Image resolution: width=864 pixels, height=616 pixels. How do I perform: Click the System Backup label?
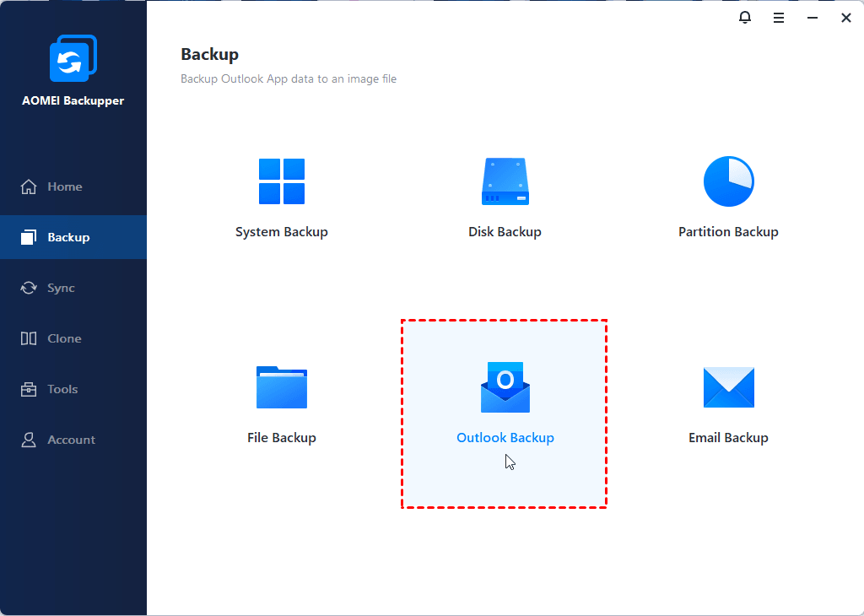point(282,232)
